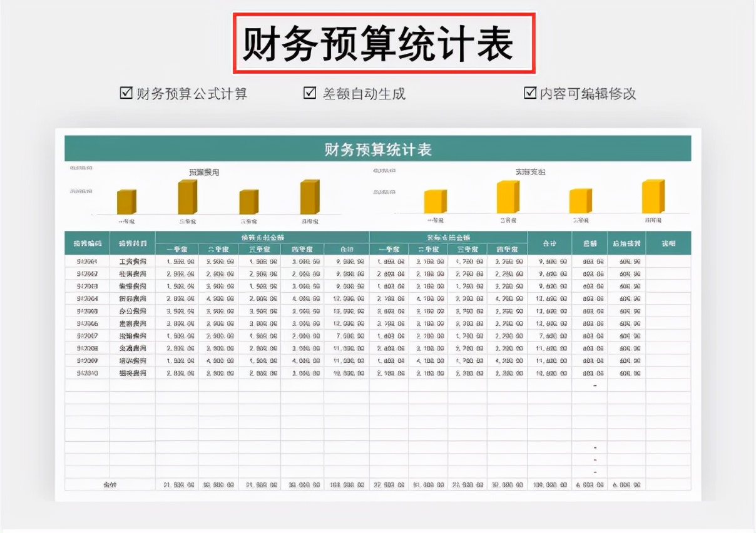Enable the 差额自动生成 checkbox
This screenshot has height=533, width=756.
click(308, 93)
